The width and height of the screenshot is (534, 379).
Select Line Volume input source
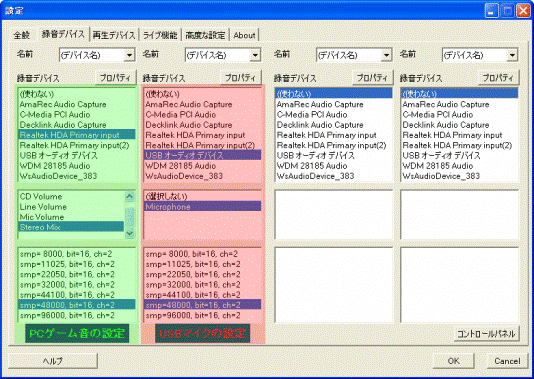[x=71, y=207]
